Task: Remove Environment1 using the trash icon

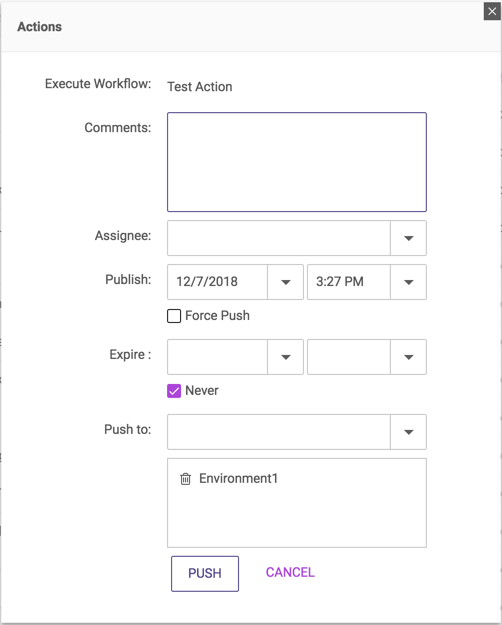Action: tap(185, 479)
